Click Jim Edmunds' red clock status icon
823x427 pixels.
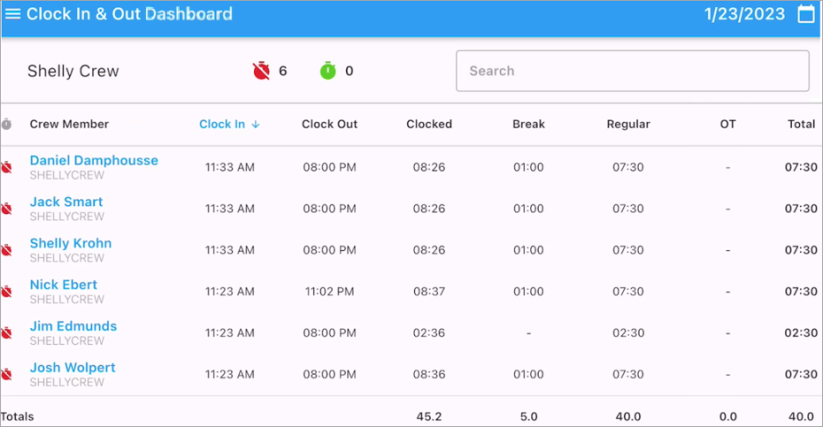[x=6, y=333]
